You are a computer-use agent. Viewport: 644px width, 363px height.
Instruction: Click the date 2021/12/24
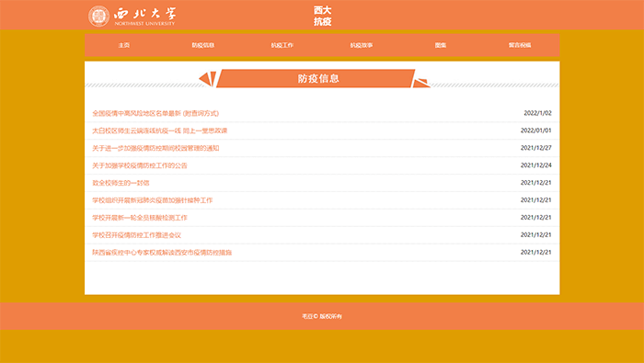click(x=536, y=165)
